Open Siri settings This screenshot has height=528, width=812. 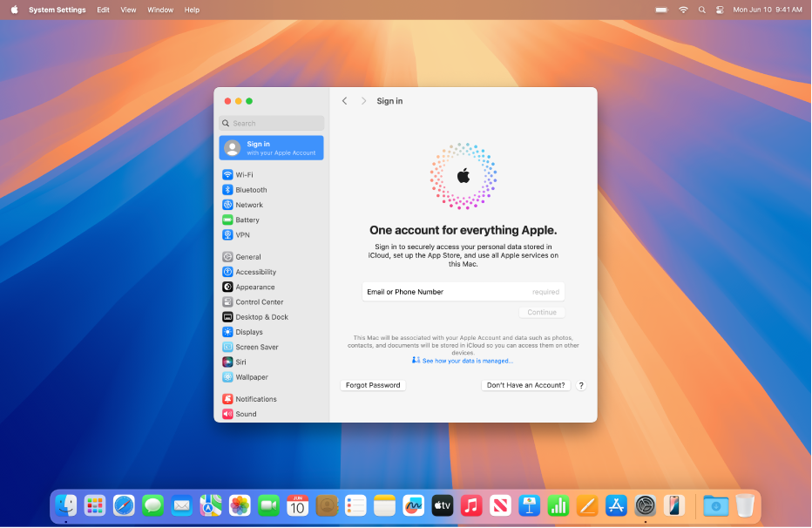pos(240,362)
